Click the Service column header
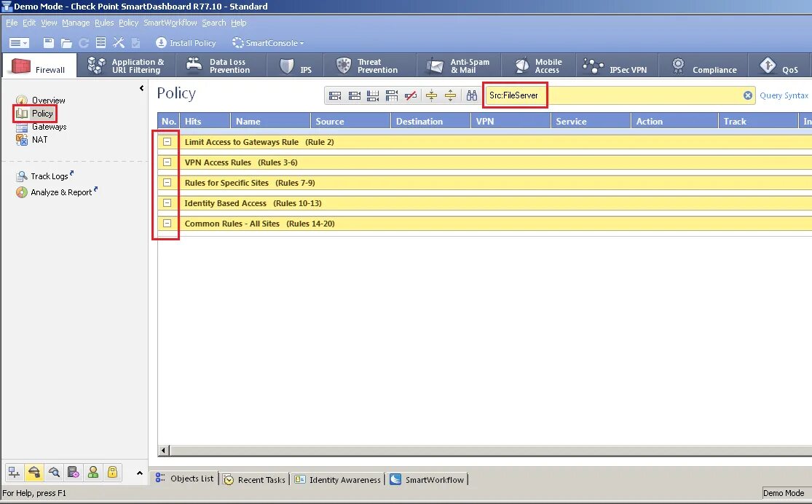812x504 pixels. coord(591,121)
